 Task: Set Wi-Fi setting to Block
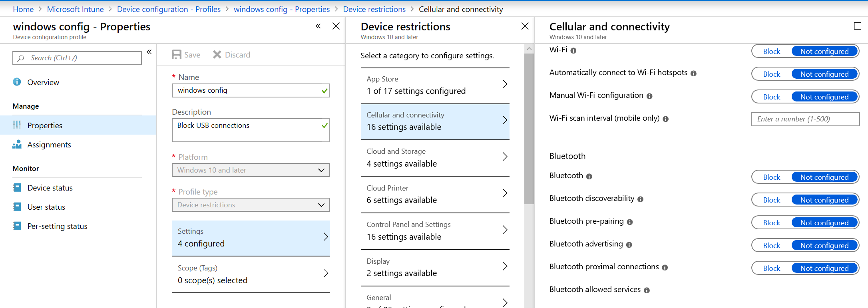click(771, 52)
